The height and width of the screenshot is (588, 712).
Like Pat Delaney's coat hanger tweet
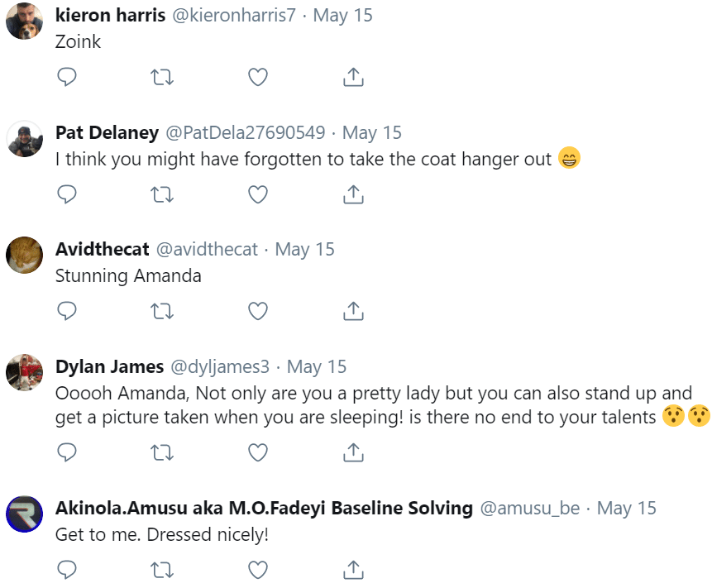coord(258,194)
